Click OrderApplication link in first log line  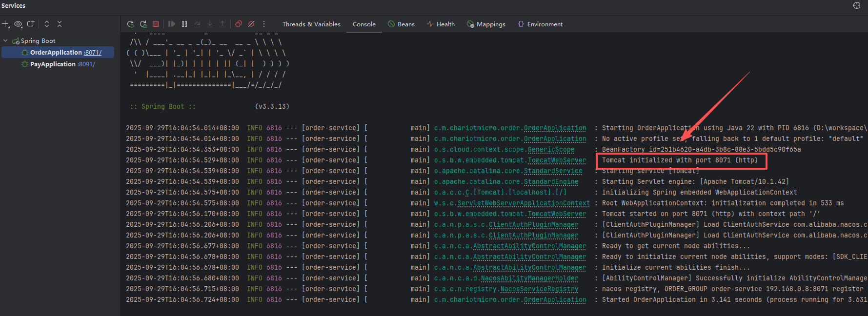[x=555, y=128]
